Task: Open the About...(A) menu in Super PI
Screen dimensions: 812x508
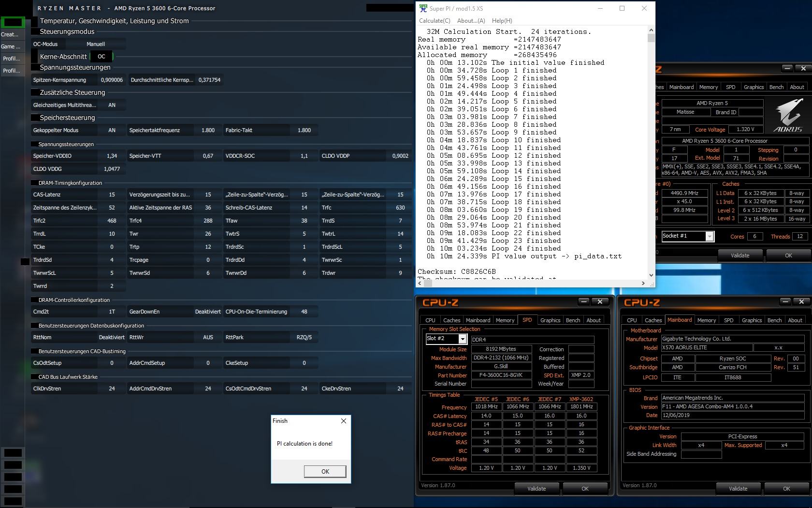Action: click(x=471, y=21)
